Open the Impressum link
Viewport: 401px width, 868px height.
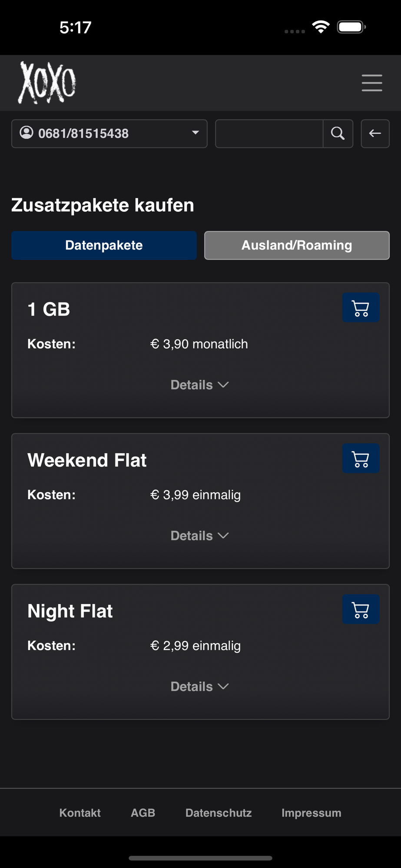[311, 813]
